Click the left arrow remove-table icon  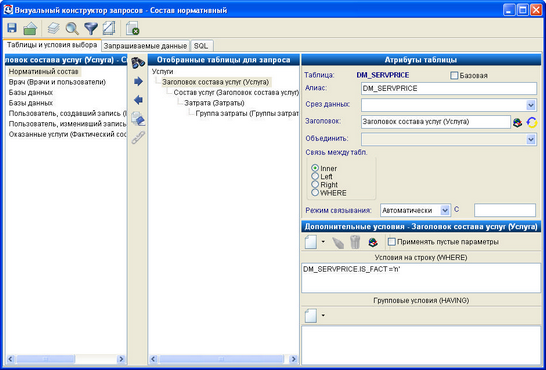[138, 100]
